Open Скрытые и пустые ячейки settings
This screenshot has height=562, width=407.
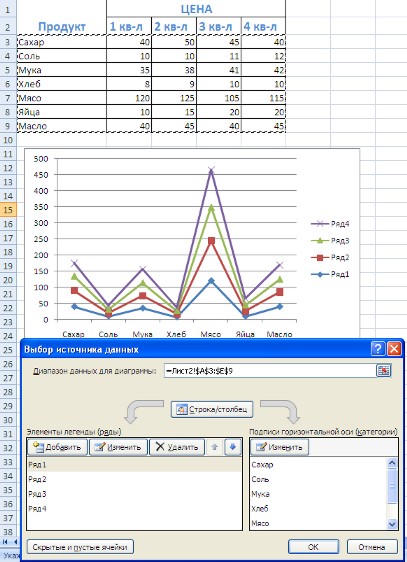point(80,547)
